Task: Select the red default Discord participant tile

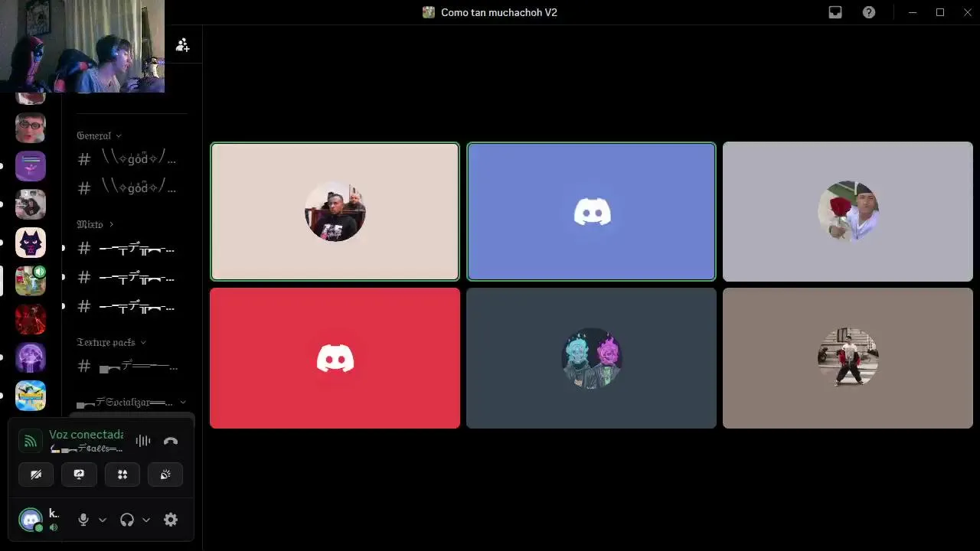Action: [335, 358]
